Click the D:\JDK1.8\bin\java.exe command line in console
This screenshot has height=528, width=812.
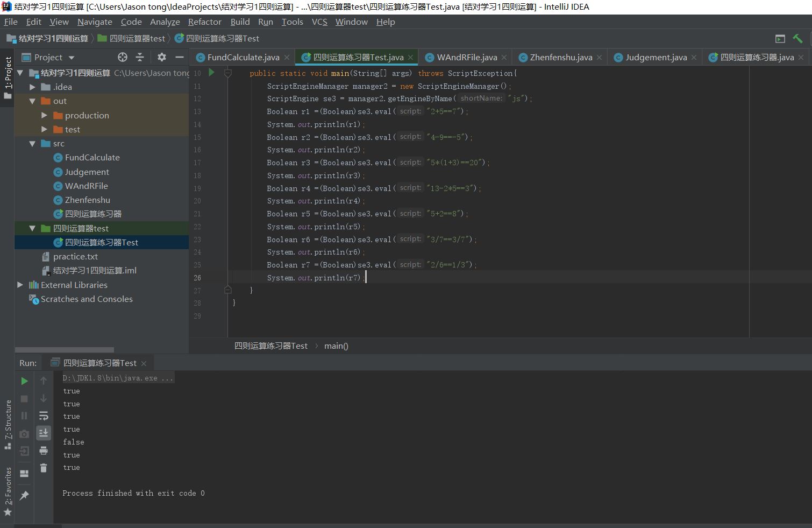pyautogui.click(x=118, y=378)
